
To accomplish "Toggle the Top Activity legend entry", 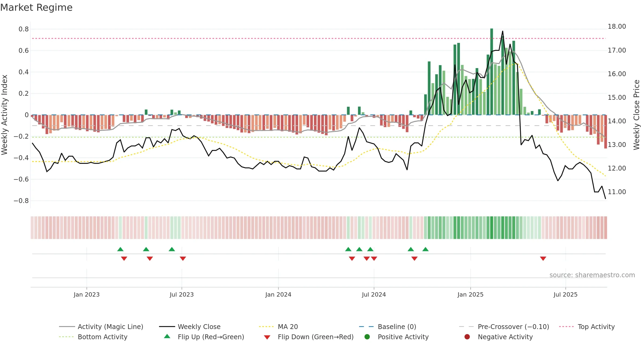I will point(587,327).
